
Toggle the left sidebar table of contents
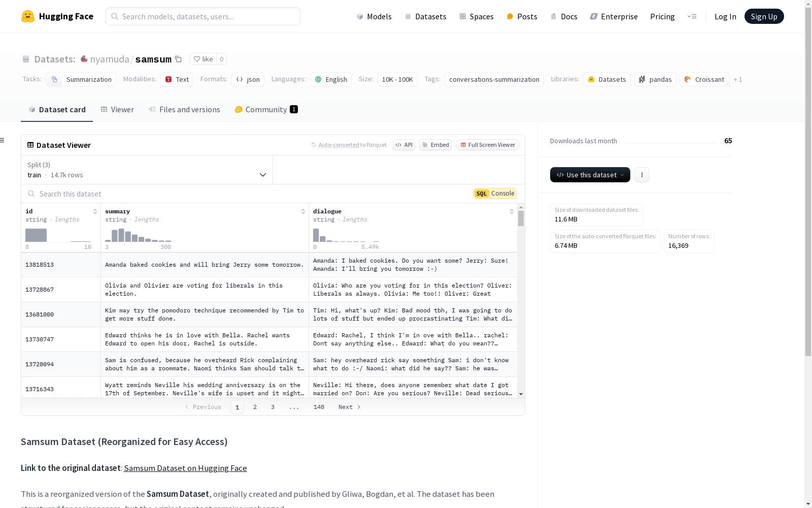tap(3, 140)
